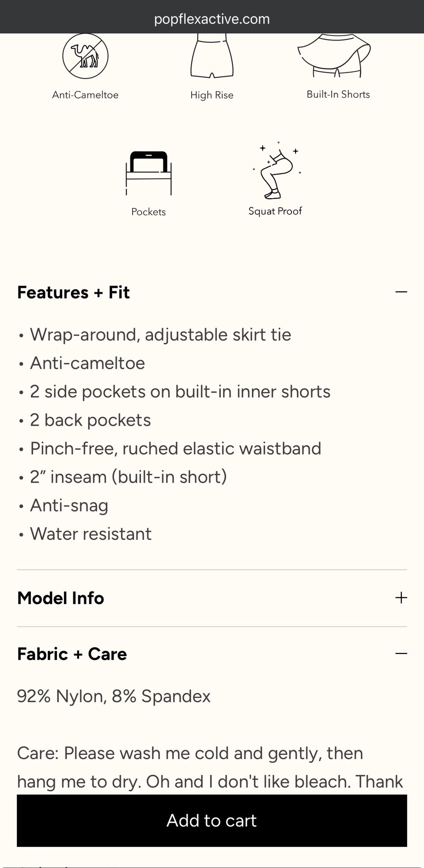Click the Pockets label text
The width and height of the screenshot is (424, 868).
click(148, 212)
